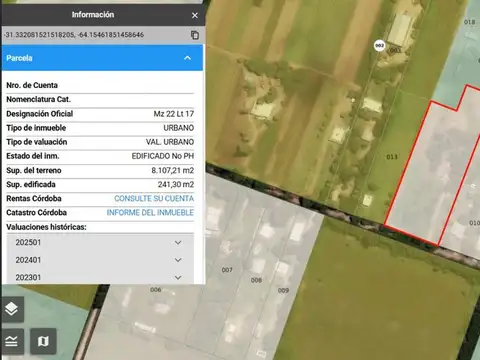Viewport: 480px width, 360px height.
Task: Select parcel labeled 007 on the map
Action: coord(227,270)
